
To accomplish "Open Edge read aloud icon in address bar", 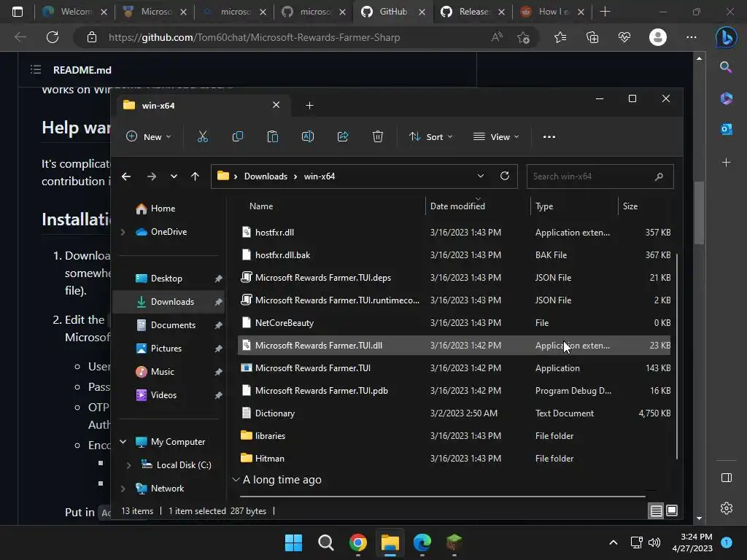I will (x=497, y=37).
